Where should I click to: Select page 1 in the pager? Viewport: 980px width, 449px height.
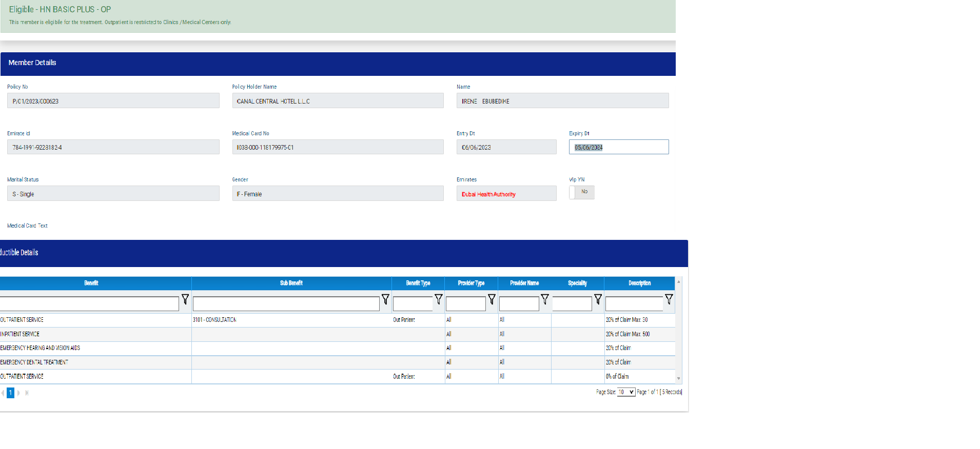(10, 393)
